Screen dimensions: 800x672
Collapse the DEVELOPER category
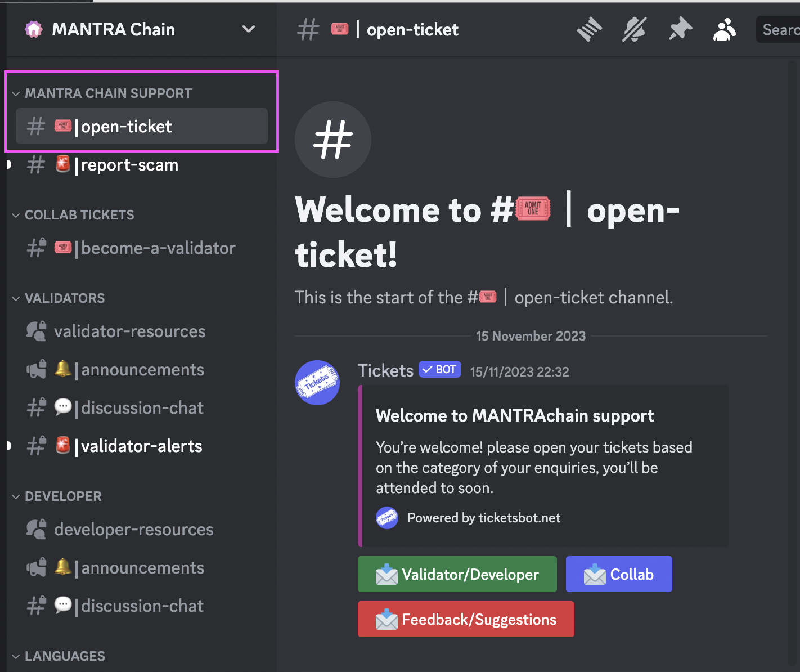pos(63,496)
